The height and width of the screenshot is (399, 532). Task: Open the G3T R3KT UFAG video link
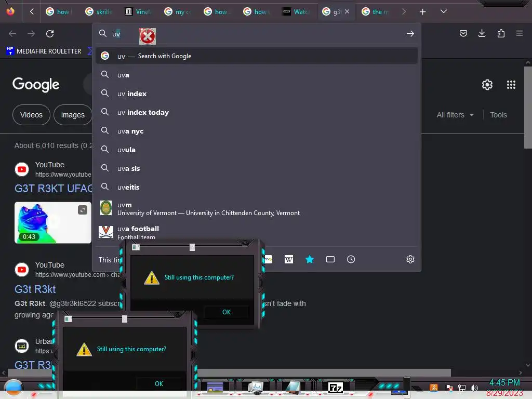point(54,188)
